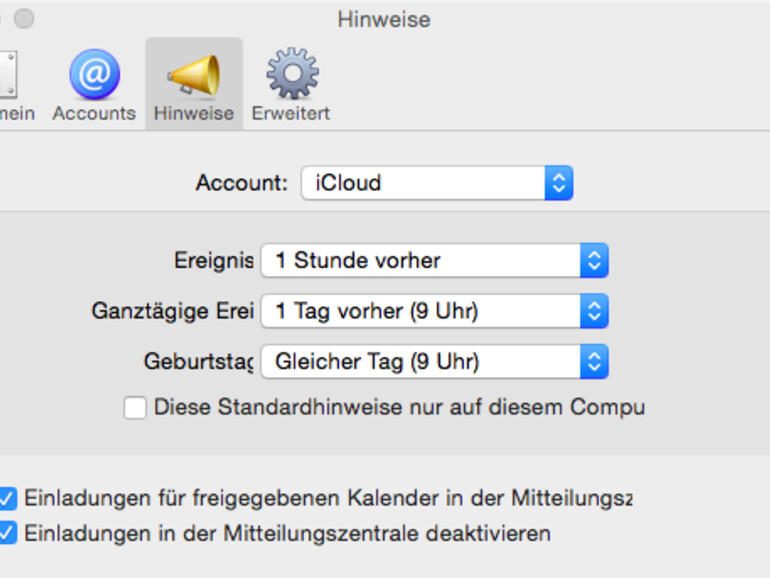
Task: Change Ereignis alert '1 Stunde vorher'
Action: pos(435,260)
